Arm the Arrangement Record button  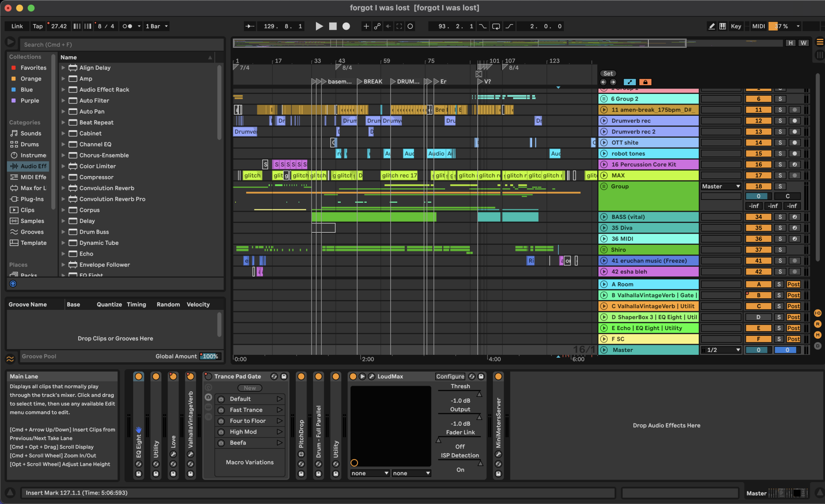pyautogui.click(x=346, y=26)
